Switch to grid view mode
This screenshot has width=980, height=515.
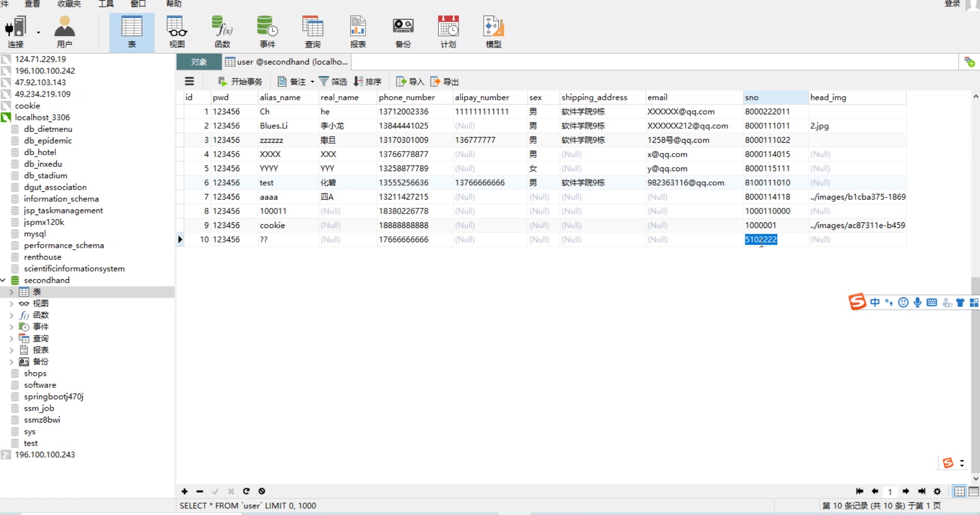tap(959, 491)
